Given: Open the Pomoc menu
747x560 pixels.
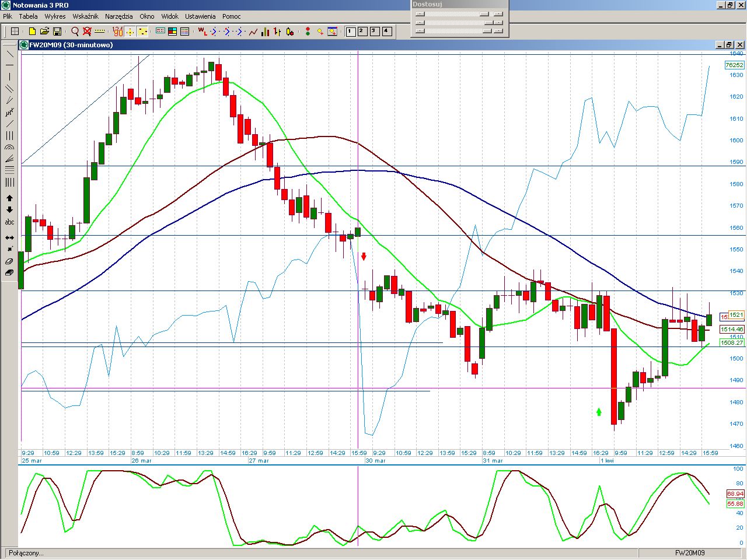Looking at the screenshot, I should point(232,16).
